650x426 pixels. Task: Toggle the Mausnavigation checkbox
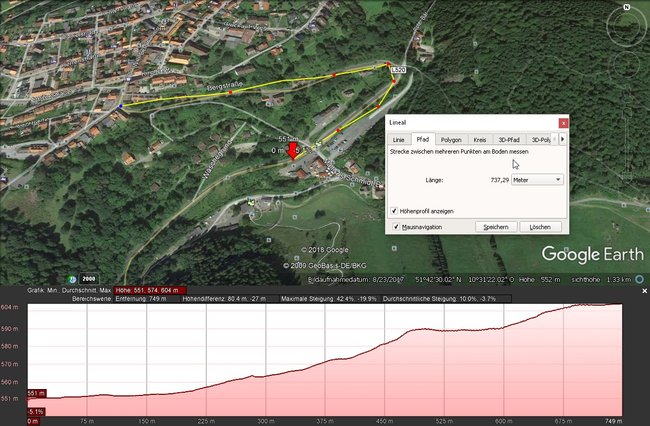(x=396, y=227)
